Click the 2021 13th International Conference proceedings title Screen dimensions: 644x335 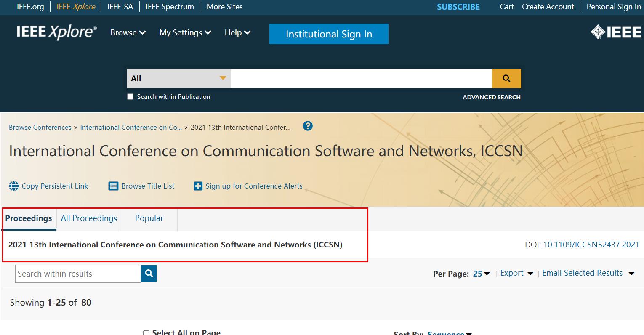(x=176, y=245)
